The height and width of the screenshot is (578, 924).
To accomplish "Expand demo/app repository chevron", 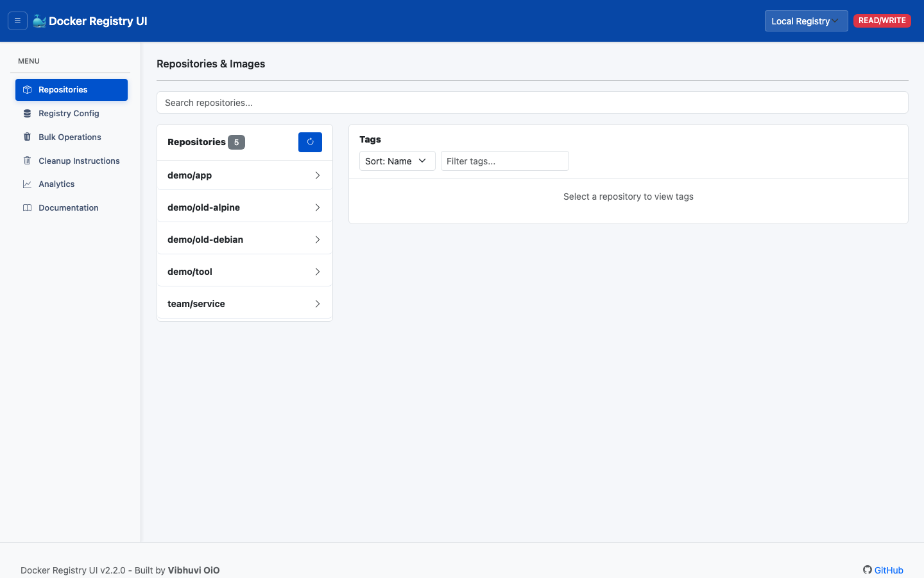I will [x=317, y=175].
